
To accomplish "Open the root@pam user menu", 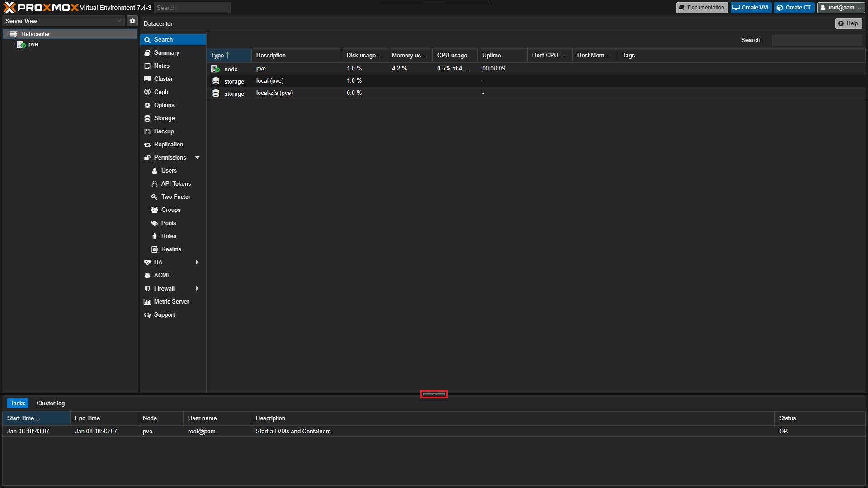I will (841, 8).
